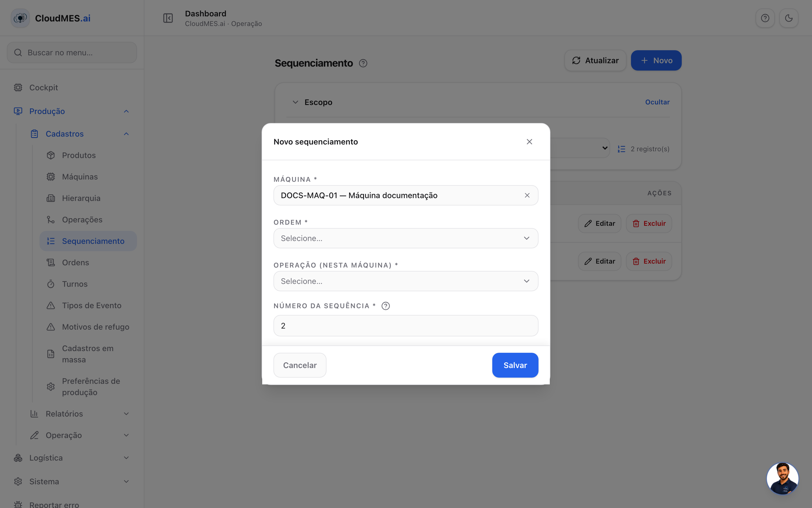Open Produtos from the sidebar
The width and height of the screenshot is (812, 508).
[88, 155]
